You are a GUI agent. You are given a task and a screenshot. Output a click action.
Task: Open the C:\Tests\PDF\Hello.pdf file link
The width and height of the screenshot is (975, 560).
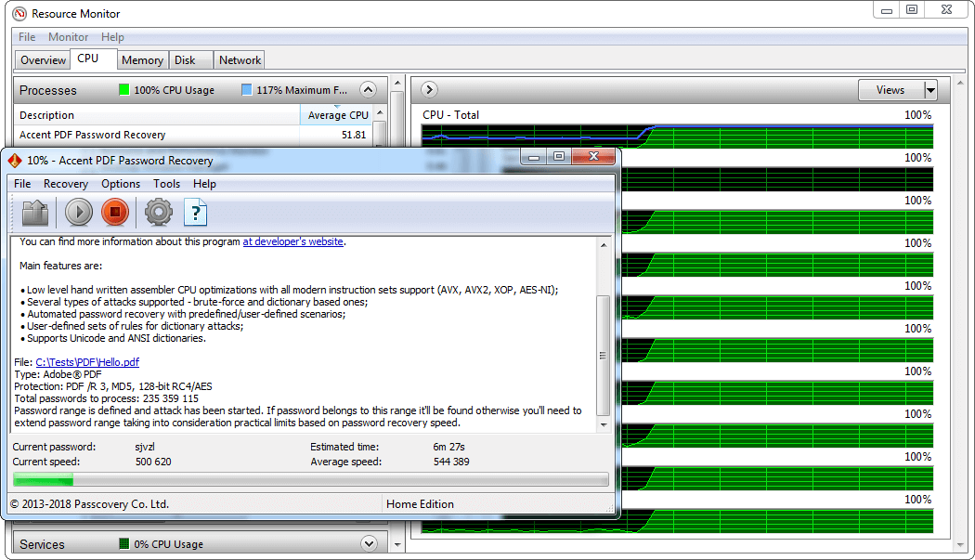pyautogui.click(x=87, y=362)
